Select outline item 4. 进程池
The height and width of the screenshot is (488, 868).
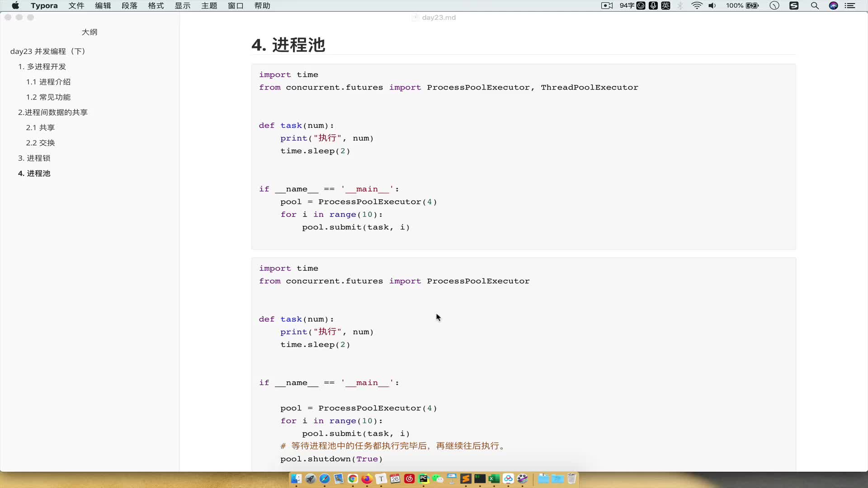point(34,173)
